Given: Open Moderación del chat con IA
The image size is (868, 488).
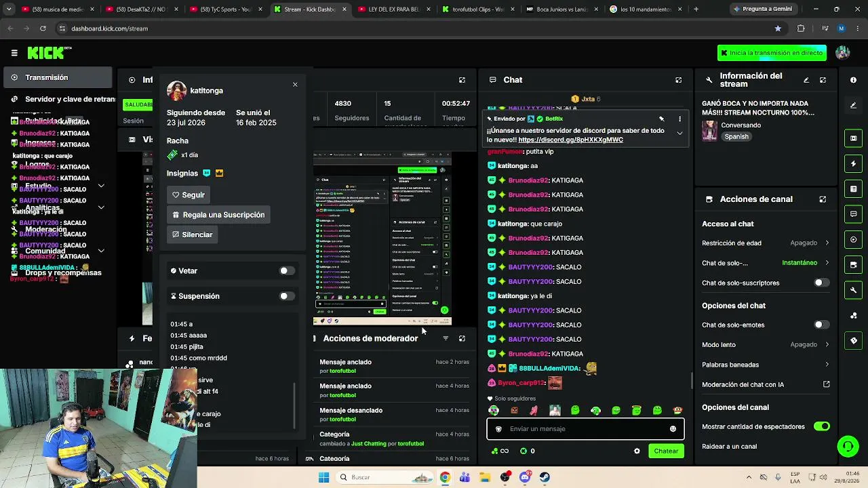Looking at the screenshot, I should [766, 384].
